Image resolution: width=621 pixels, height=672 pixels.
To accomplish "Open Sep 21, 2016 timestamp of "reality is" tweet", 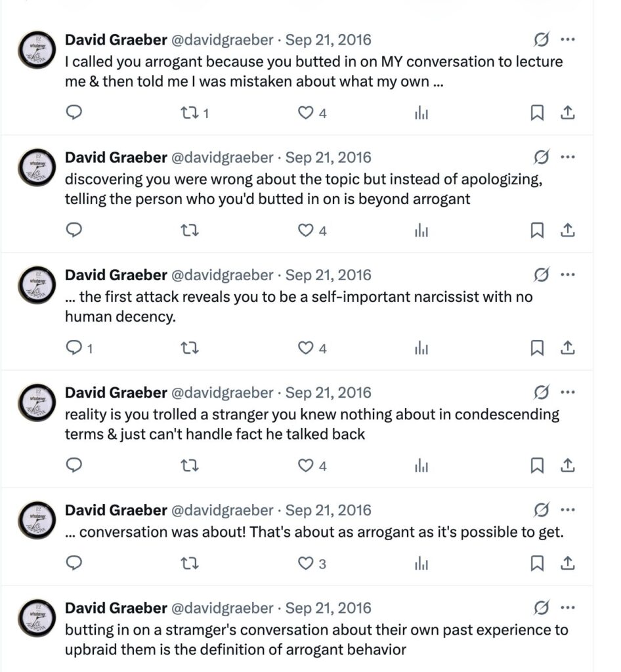I will (328, 392).
